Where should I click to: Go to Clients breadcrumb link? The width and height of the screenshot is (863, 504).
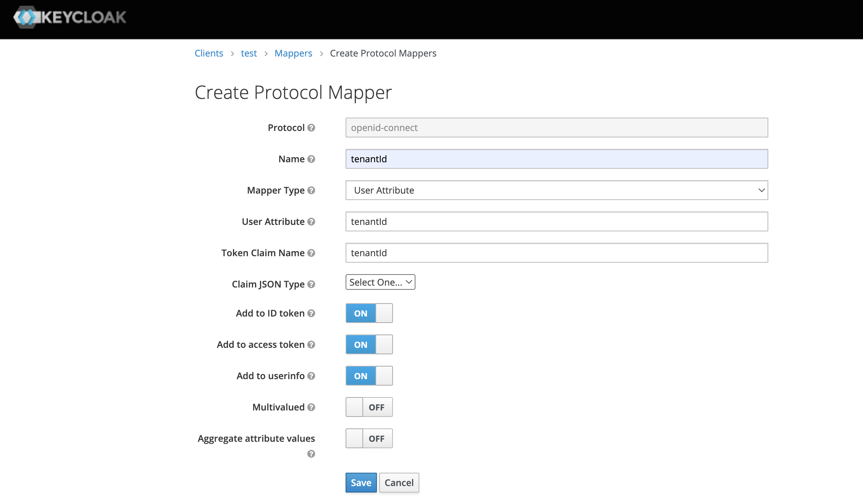point(208,53)
